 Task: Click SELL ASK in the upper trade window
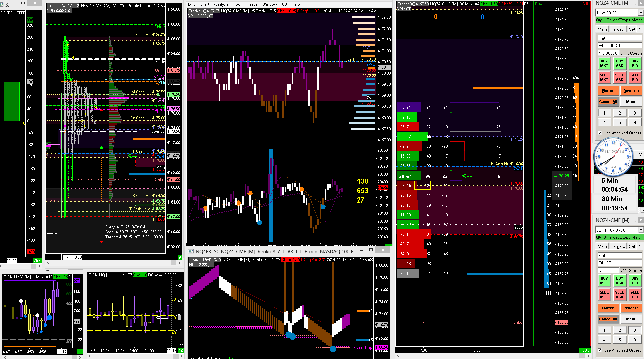(619, 77)
